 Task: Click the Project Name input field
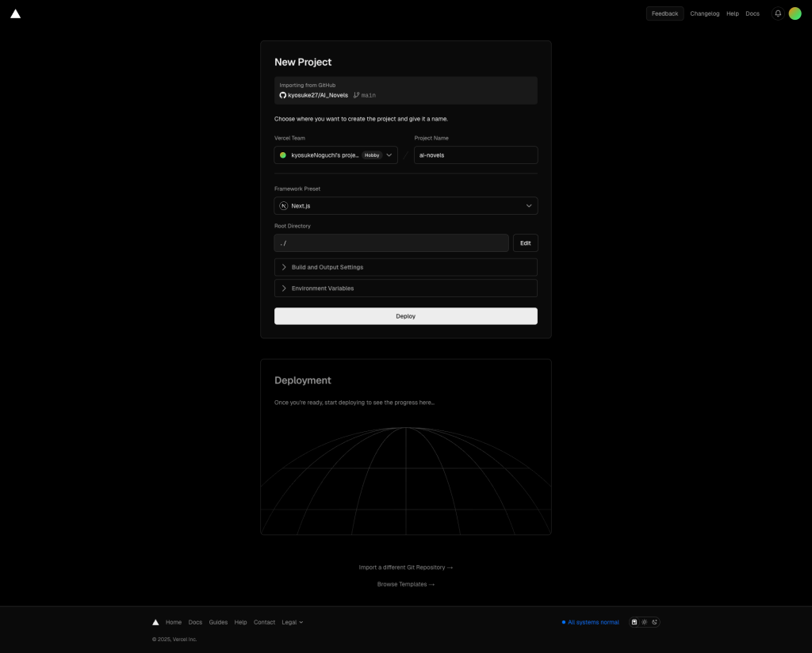pyautogui.click(x=475, y=155)
